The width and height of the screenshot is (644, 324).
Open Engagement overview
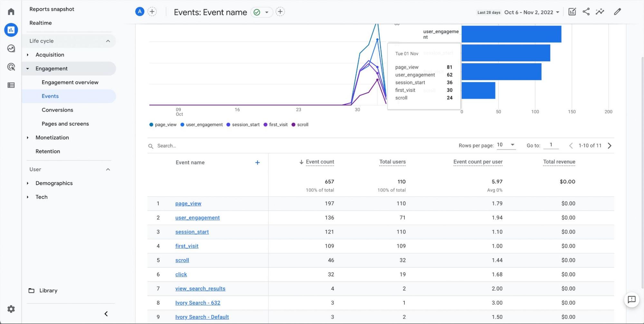click(x=70, y=82)
